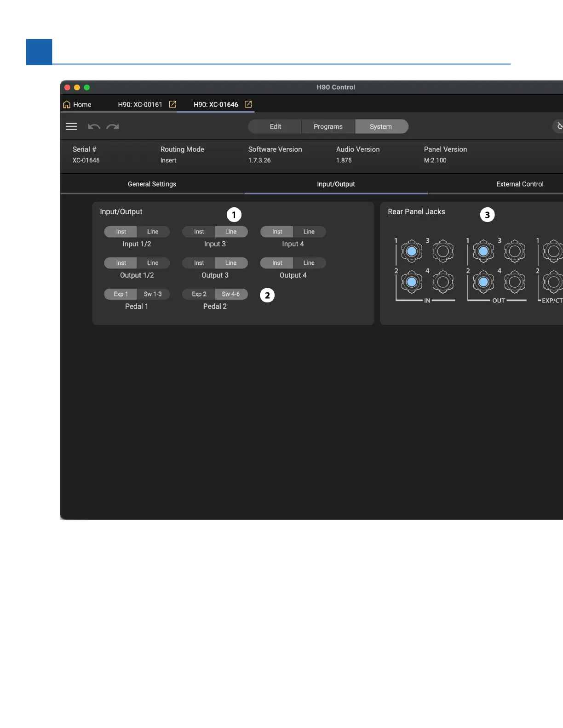This screenshot has width=563, height=728.
Task: Click the Audio Version 1.875 value
Action: coord(344,160)
